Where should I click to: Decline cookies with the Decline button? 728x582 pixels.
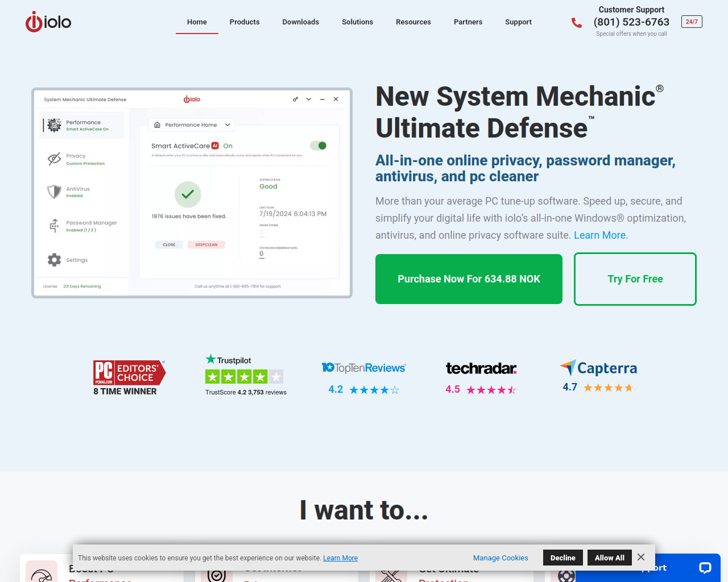563,558
